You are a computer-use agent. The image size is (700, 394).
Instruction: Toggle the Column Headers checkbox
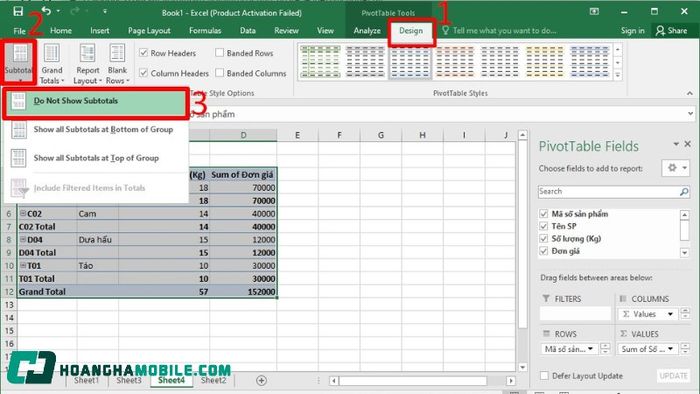click(x=143, y=72)
